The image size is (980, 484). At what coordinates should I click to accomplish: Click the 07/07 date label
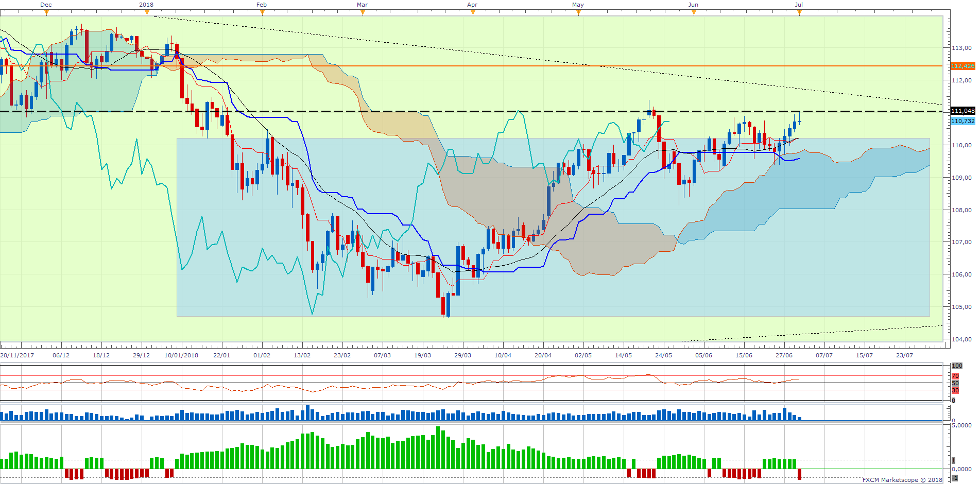[824, 355]
